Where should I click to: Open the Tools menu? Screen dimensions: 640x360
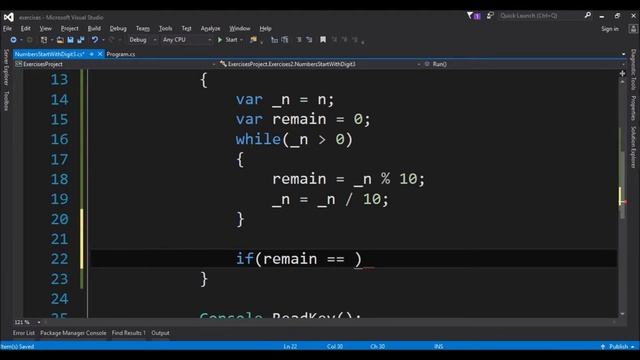(165, 29)
